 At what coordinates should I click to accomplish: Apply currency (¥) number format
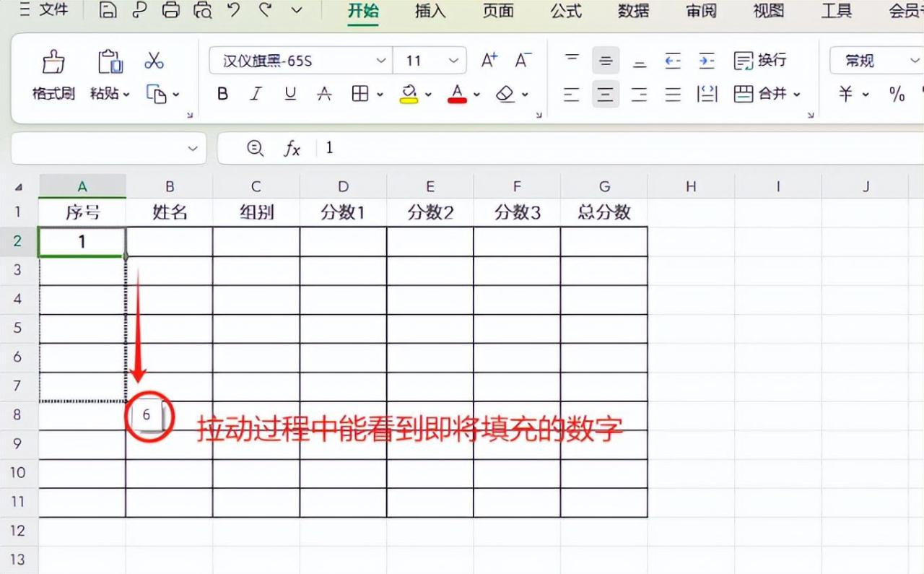click(x=845, y=94)
